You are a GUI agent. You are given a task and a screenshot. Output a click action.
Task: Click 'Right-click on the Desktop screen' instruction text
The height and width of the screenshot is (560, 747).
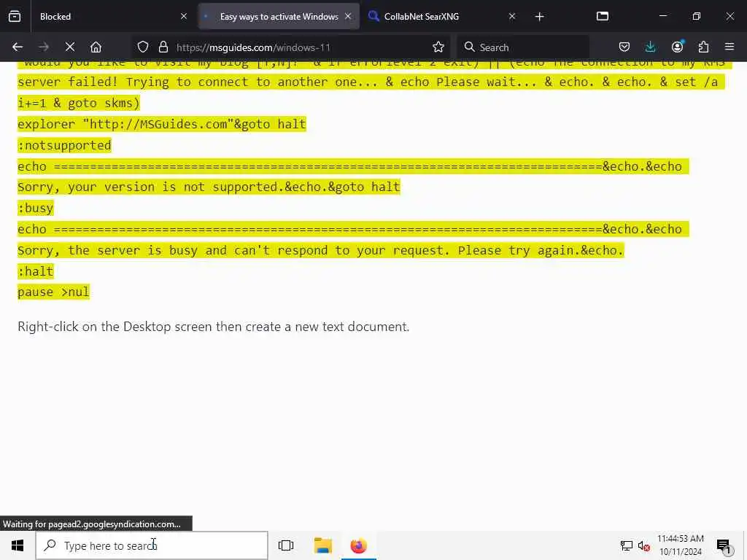click(x=214, y=327)
